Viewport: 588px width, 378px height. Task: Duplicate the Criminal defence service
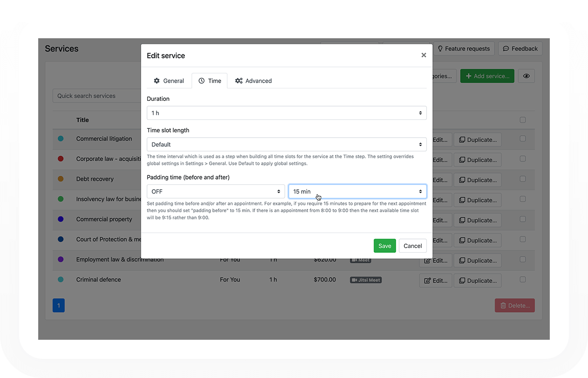[x=477, y=281]
